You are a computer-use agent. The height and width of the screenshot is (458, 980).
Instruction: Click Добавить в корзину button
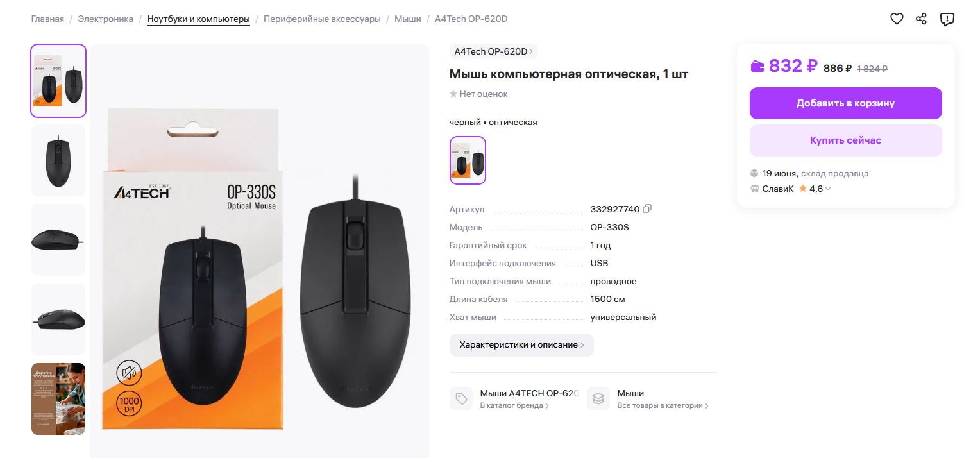845,103
